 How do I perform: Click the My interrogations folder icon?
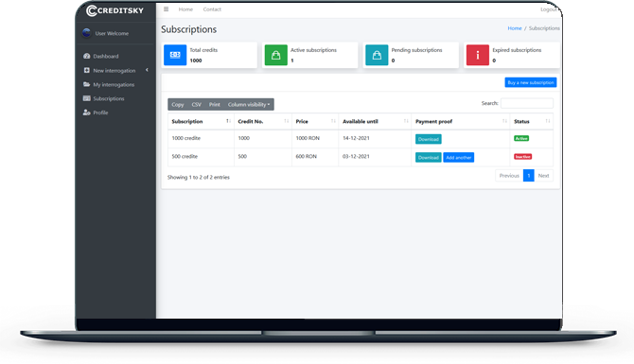[86, 84]
